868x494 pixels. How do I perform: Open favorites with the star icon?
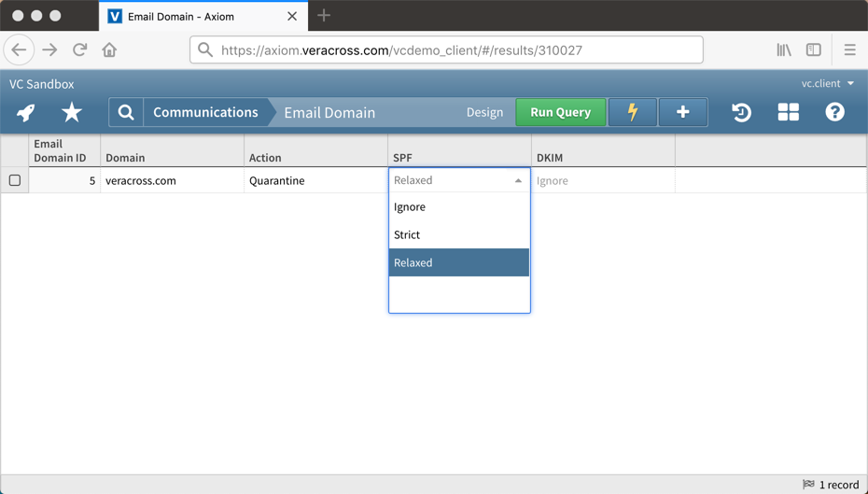pos(72,112)
